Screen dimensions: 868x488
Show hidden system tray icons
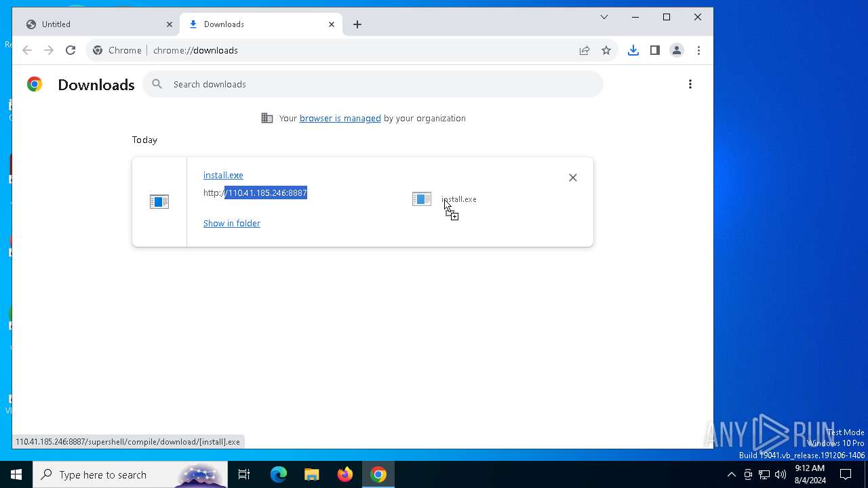click(731, 474)
